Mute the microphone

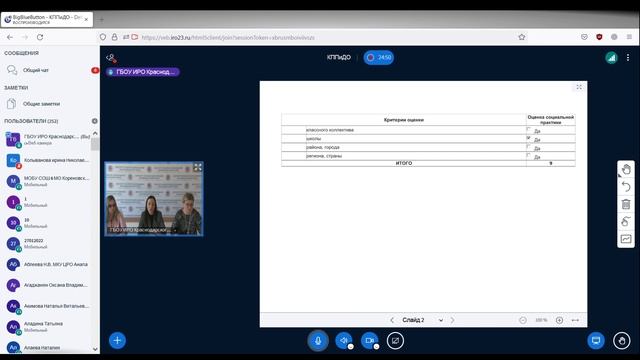point(318,340)
